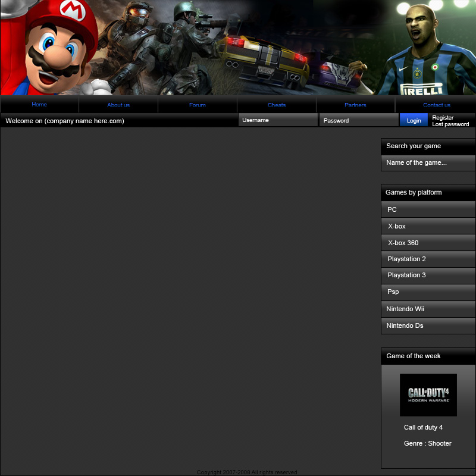
Task: Select Partners in the navigation bar
Action: coord(355,105)
